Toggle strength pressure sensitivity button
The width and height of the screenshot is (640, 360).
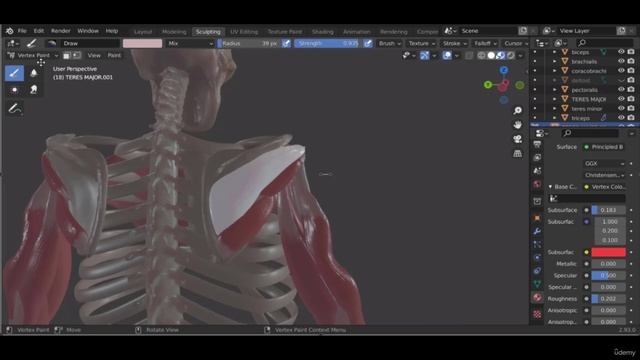pos(368,43)
